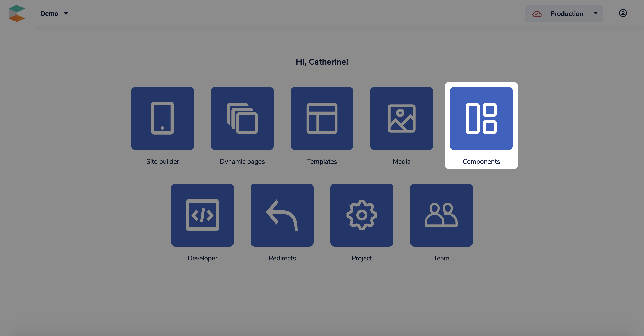Open the Redirects arrow icon
644x336 pixels.
click(x=282, y=215)
